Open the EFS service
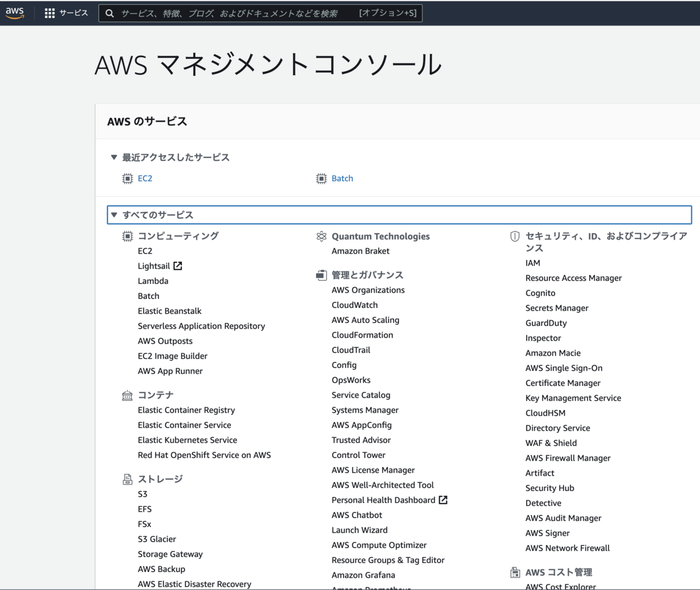 tap(145, 510)
